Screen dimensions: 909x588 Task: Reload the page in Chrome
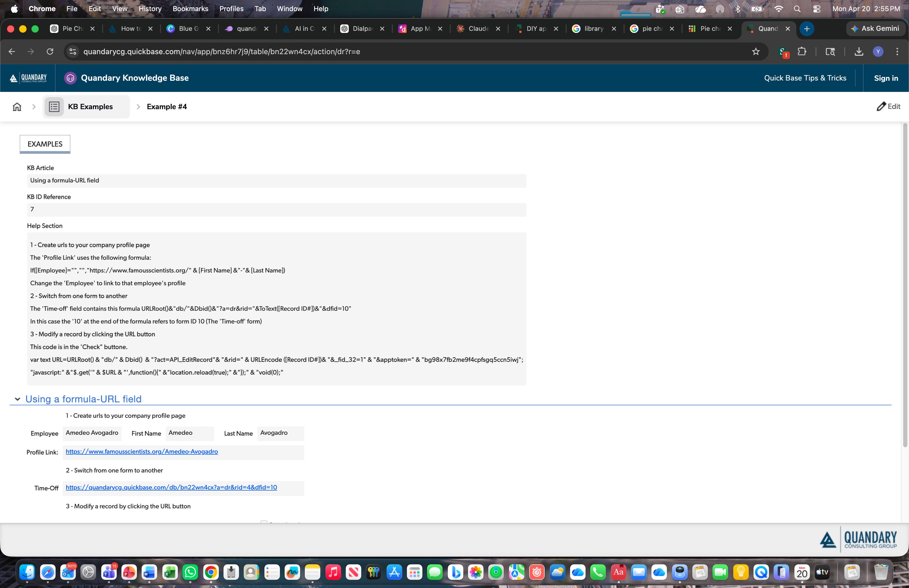click(50, 52)
